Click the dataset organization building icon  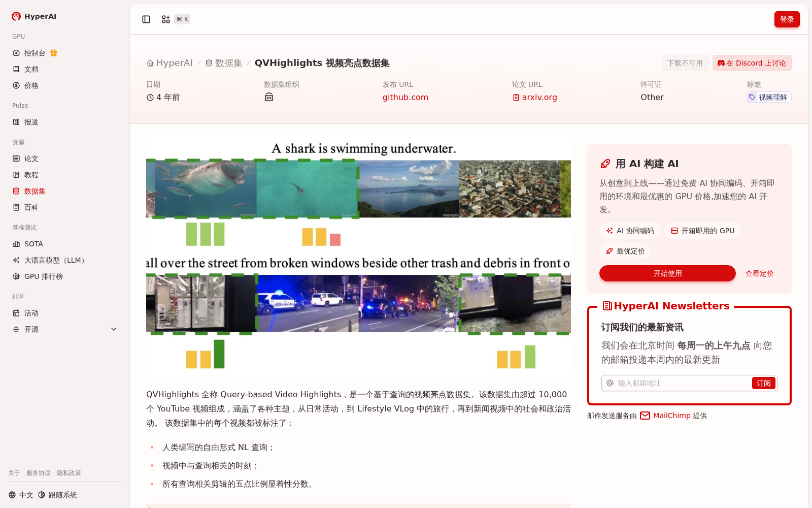tap(269, 97)
